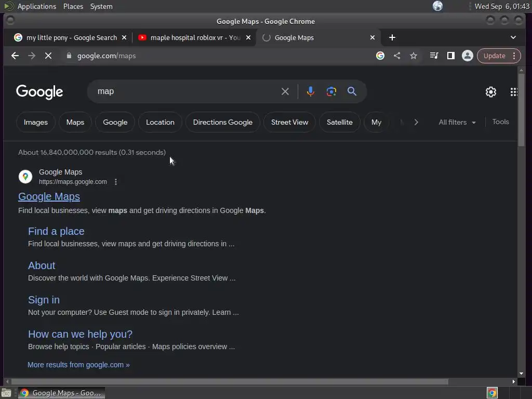This screenshot has width=532, height=399.
Task: Close the Google Maps tab
Action: click(373, 37)
